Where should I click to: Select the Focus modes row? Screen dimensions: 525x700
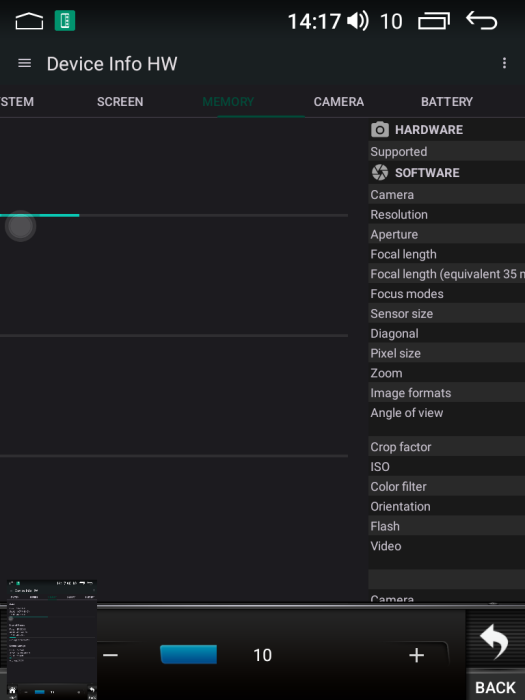tap(447, 294)
